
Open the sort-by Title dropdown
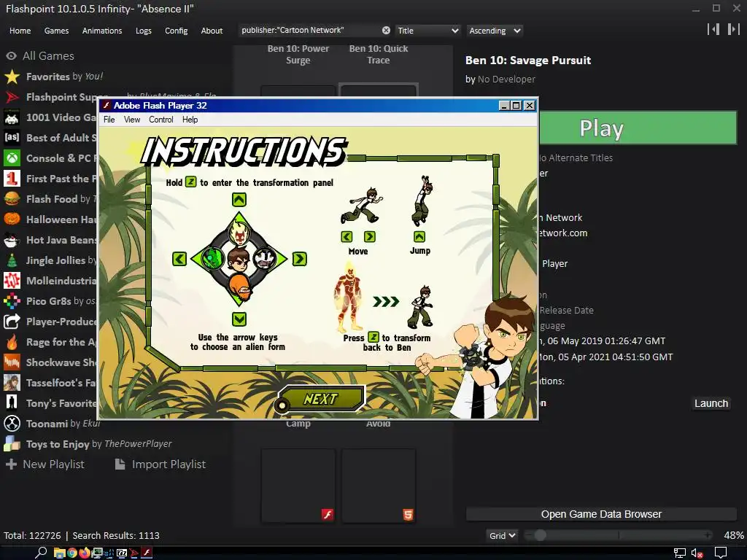[427, 31]
